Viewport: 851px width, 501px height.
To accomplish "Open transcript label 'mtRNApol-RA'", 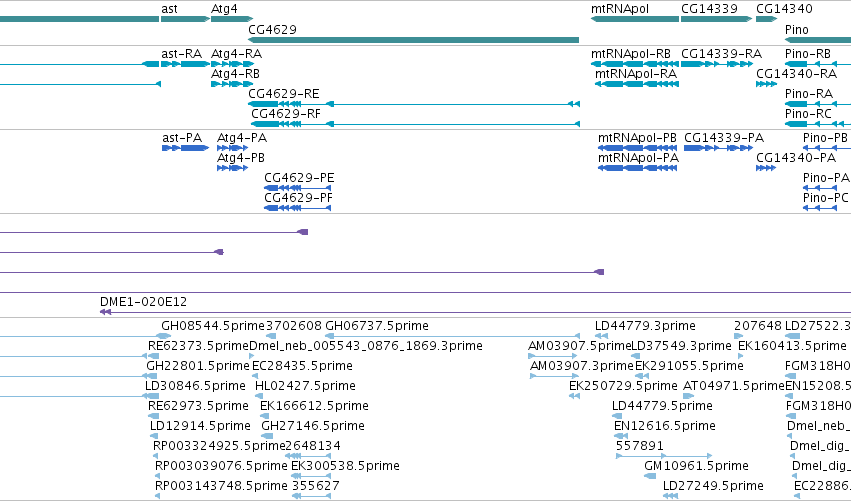I will click(x=636, y=74).
